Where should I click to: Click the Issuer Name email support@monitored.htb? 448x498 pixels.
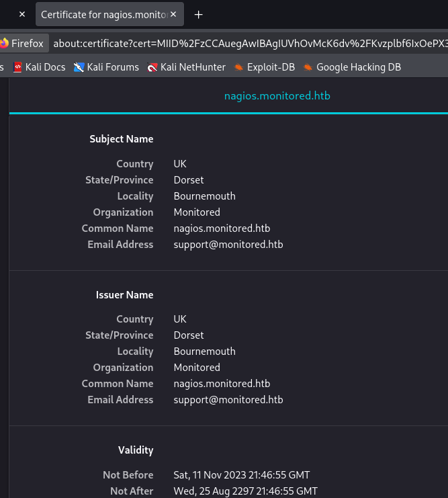point(228,400)
